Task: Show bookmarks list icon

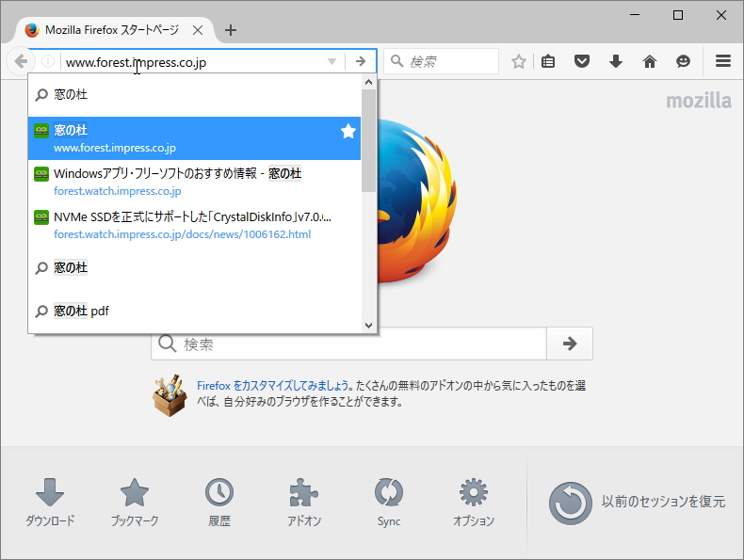Action: pos(548,61)
